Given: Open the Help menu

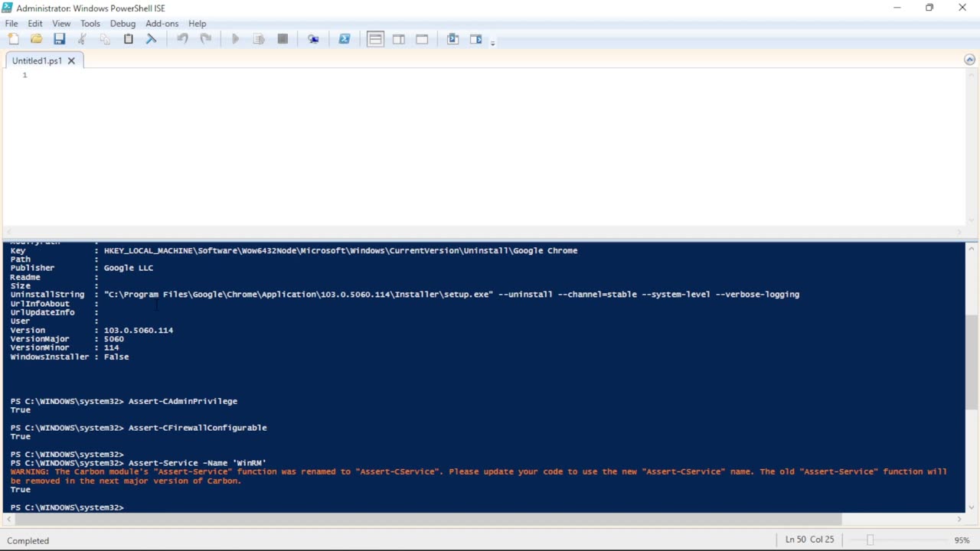Looking at the screenshot, I should coord(198,24).
